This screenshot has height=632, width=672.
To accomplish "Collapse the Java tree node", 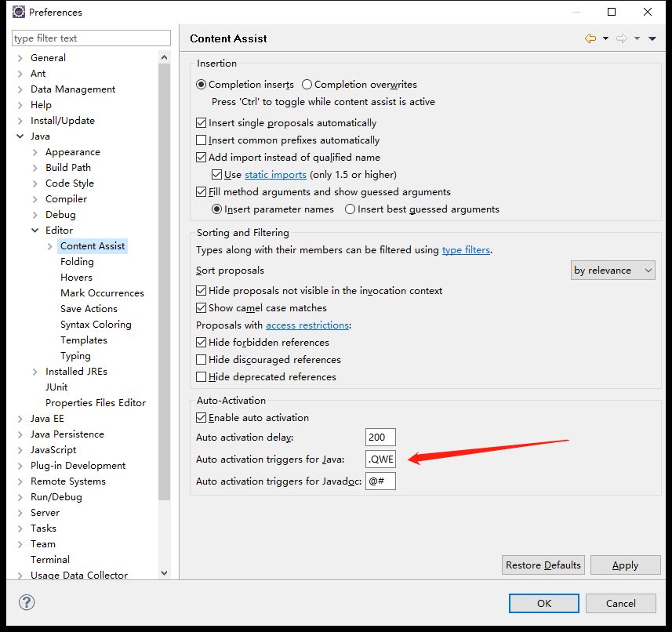I will [20, 136].
